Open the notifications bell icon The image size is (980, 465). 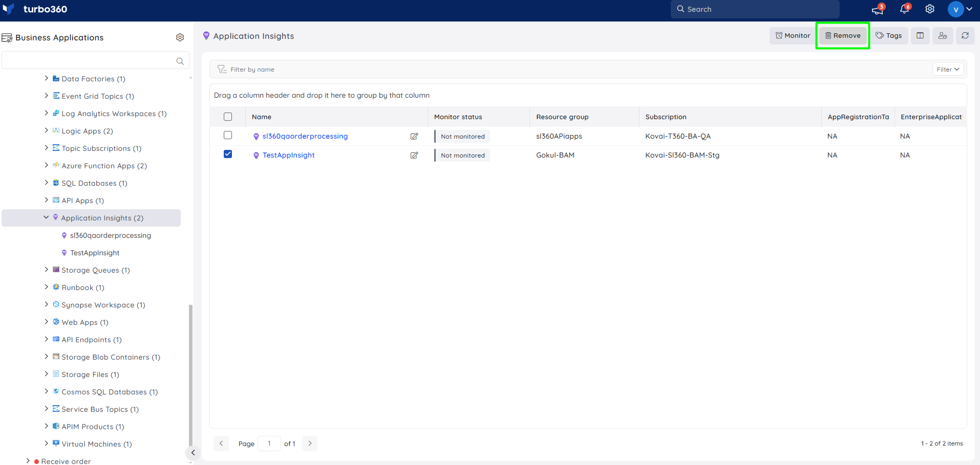(x=905, y=9)
